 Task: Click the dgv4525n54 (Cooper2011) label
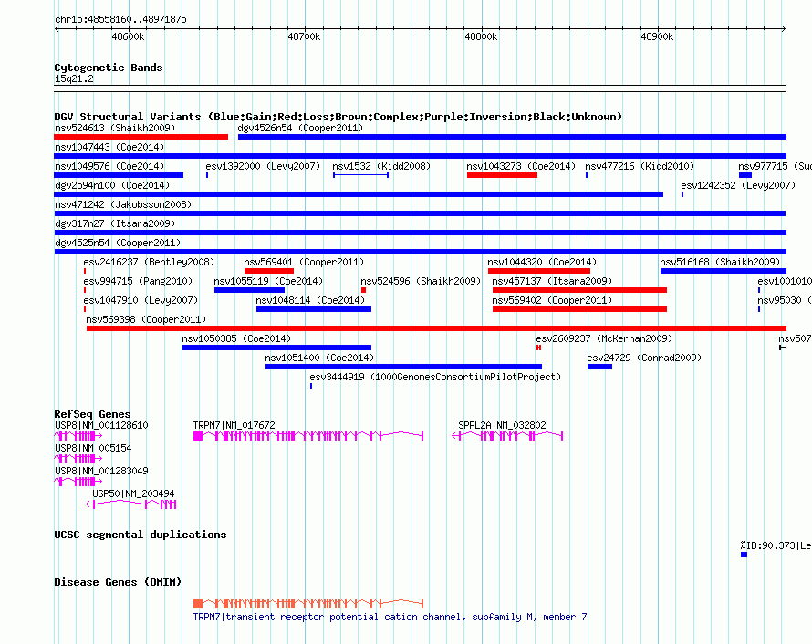118,243
